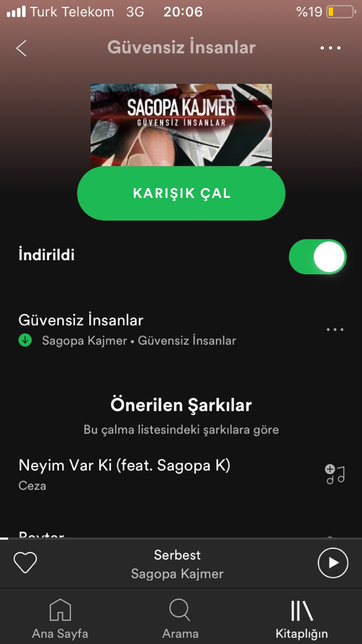Play Serbest from the mini player

[333, 563]
